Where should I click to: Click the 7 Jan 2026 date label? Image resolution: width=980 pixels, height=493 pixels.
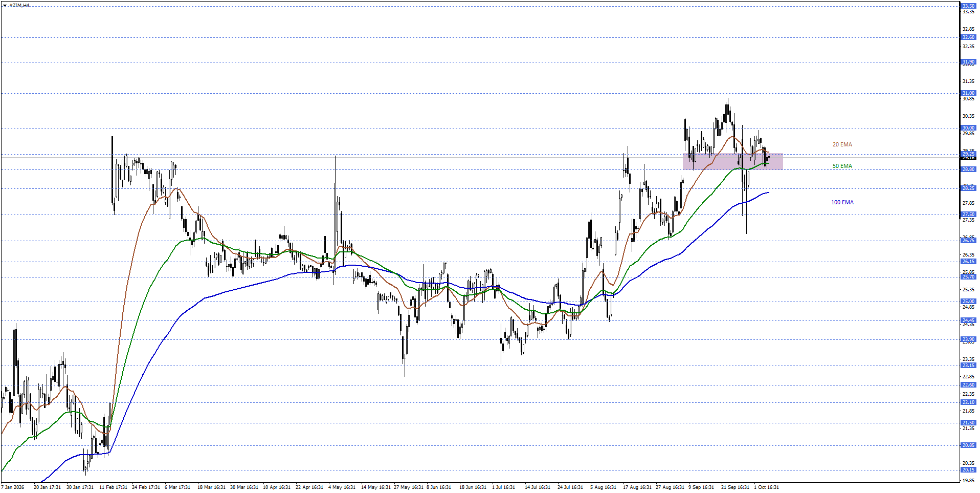(x=13, y=487)
